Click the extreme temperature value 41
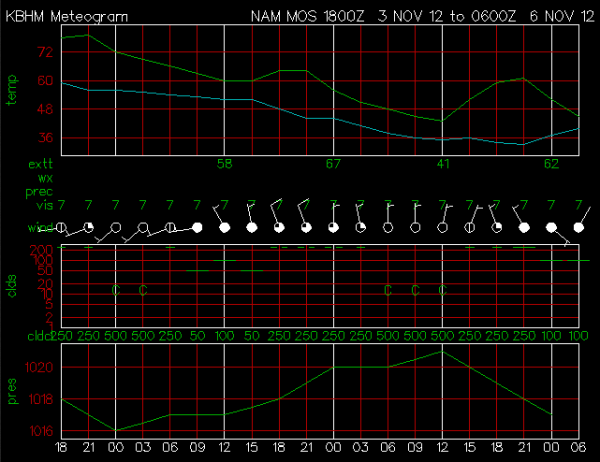600x462 pixels. [x=442, y=164]
